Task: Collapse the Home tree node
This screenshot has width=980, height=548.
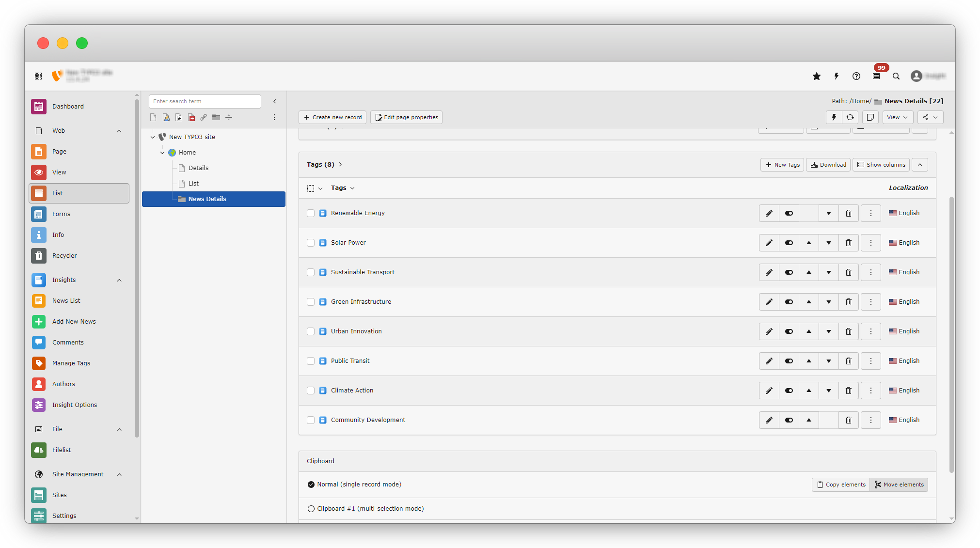Action: pyautogui.click(x=162, y=153)
